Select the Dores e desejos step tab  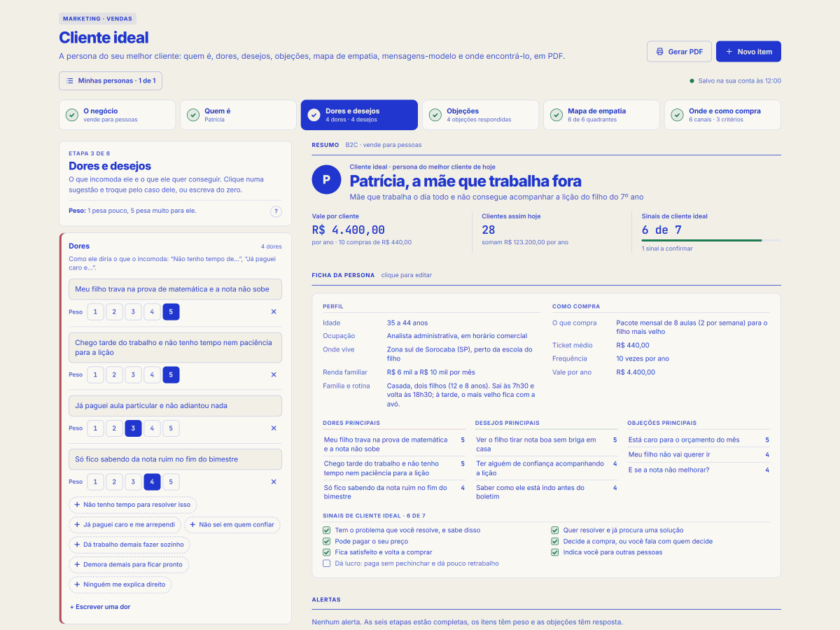359,115
